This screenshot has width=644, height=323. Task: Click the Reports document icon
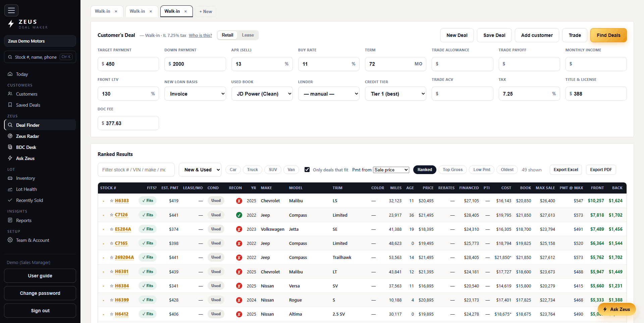pos(10,220)
